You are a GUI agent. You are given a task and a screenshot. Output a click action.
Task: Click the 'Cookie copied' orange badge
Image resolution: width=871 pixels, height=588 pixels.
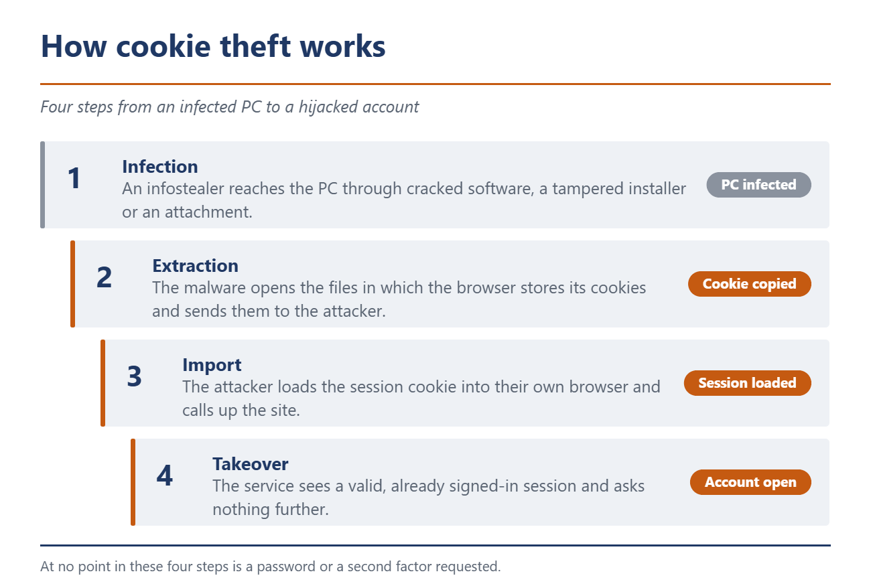click(x=750, y=284)
